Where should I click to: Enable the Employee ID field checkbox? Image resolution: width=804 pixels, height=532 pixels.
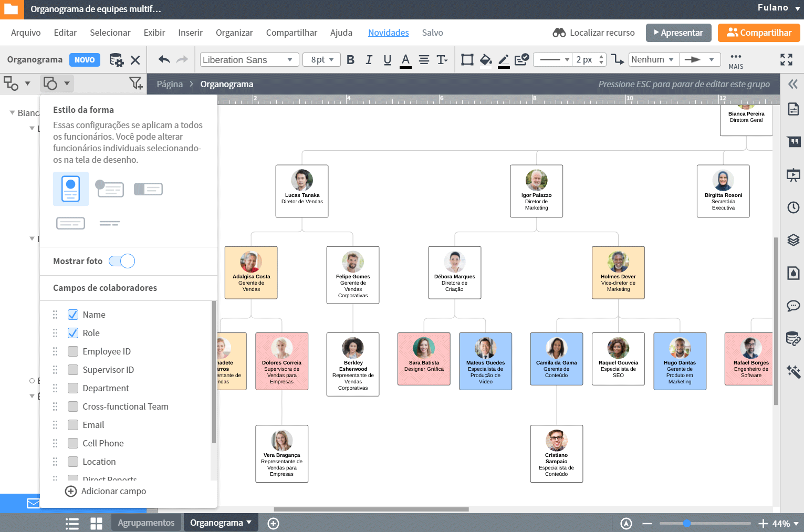tap(72, 351)
